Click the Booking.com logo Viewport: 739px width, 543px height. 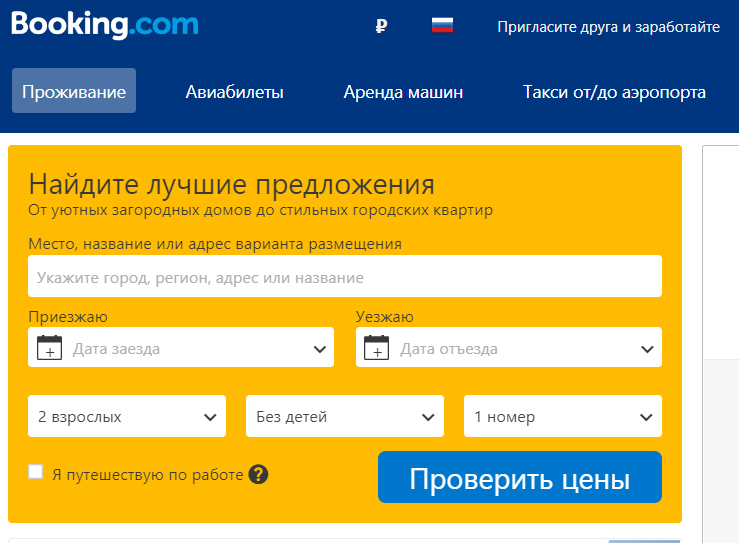coord(105,25)
